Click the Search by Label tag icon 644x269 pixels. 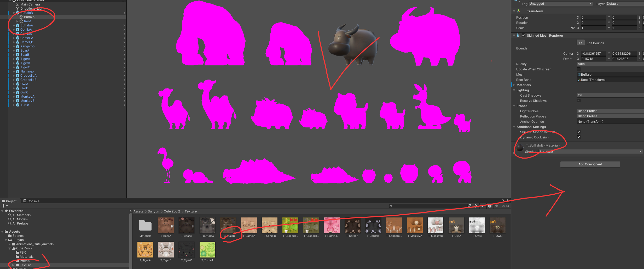click(x=483, y=206)
